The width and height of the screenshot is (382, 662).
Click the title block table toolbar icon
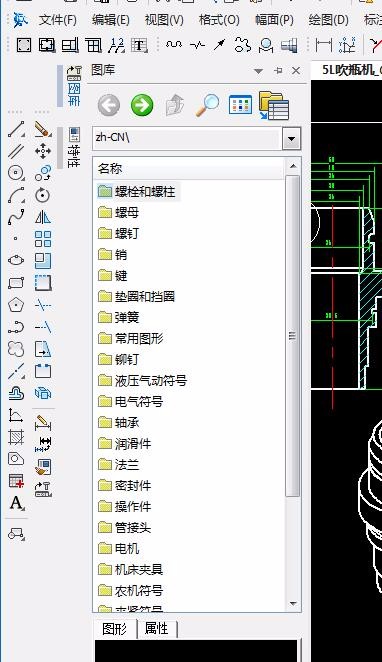point(94,45)
